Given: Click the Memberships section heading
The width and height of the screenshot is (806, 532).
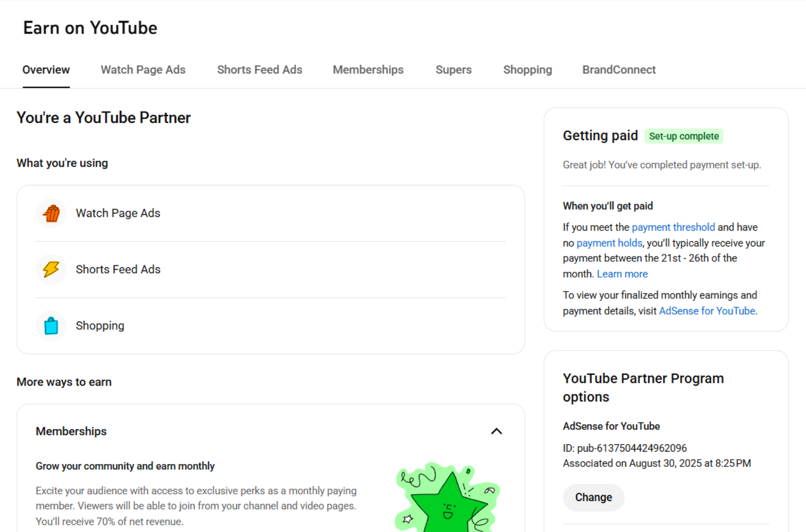Looking at the screenshot, I should pos(71,431).
